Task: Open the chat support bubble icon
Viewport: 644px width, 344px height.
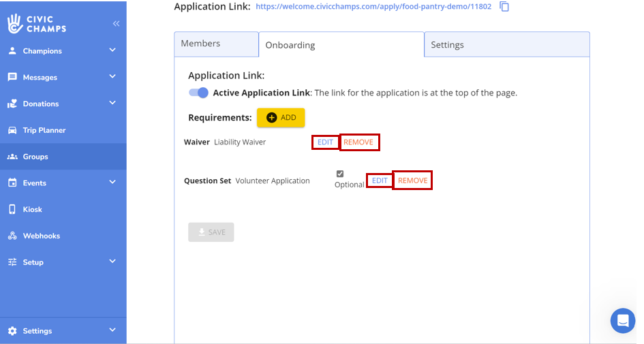Action: pyautogui.click(x=622, y=320)
